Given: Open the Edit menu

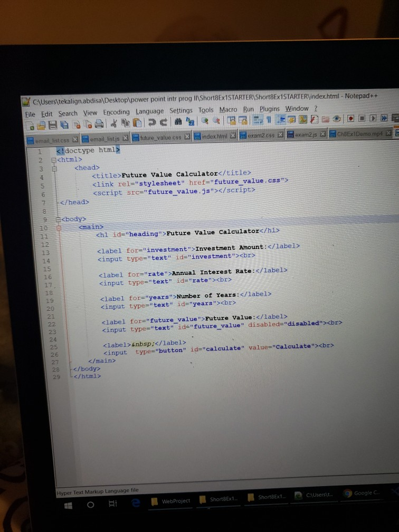Looking at the screenshot, I should click(x=47, y=114).
